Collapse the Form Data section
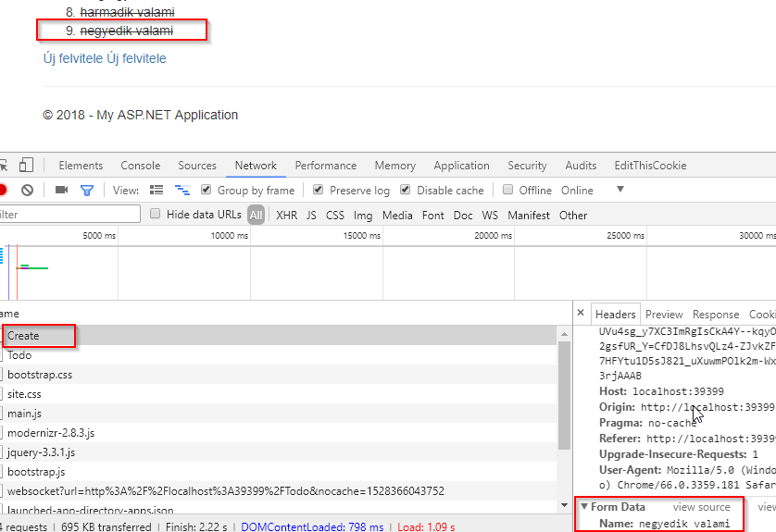Image resolution: width=776 pixels, height=532 pixels. point(584,507)
